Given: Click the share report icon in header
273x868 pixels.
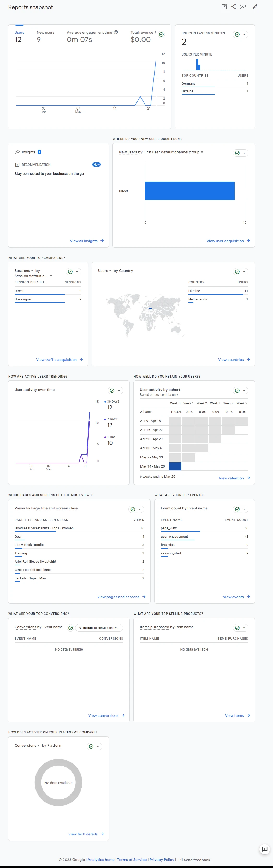Looking at the screenshot, I should pos(234,7).
